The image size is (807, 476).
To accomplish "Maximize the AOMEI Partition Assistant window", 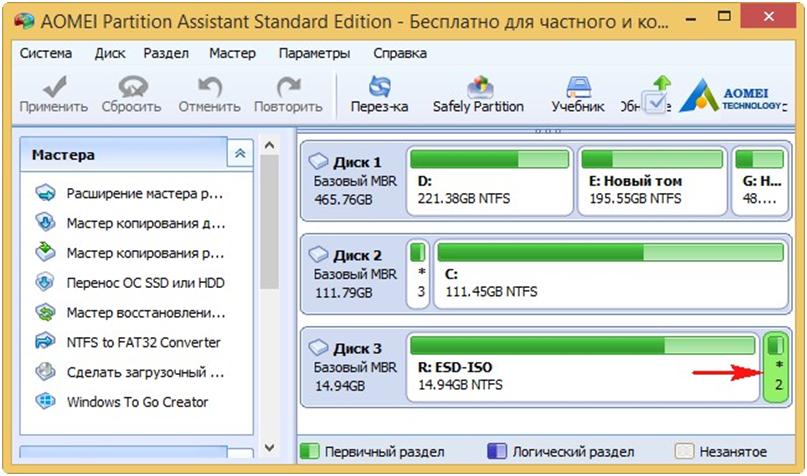I will tap(724, 16).
